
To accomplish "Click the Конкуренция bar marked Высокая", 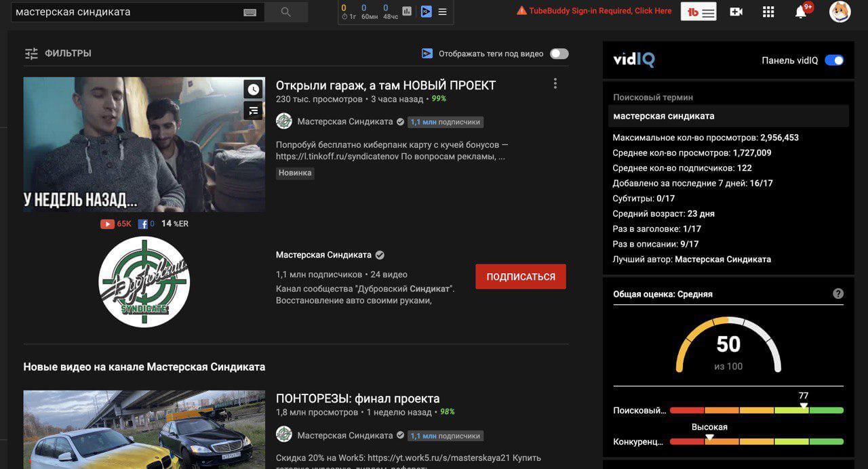I will click(x=756, y=441).
